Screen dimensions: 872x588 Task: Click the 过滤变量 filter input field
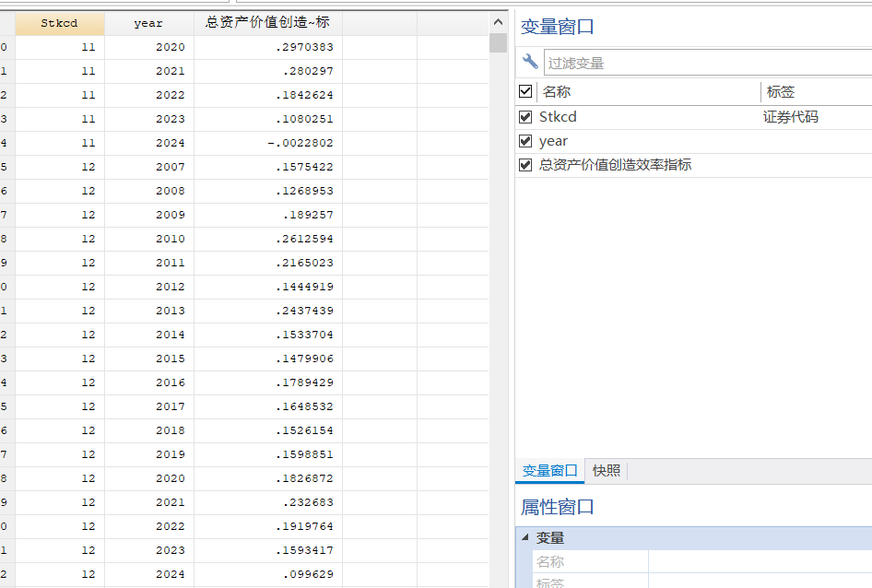[x=707, y=63]
